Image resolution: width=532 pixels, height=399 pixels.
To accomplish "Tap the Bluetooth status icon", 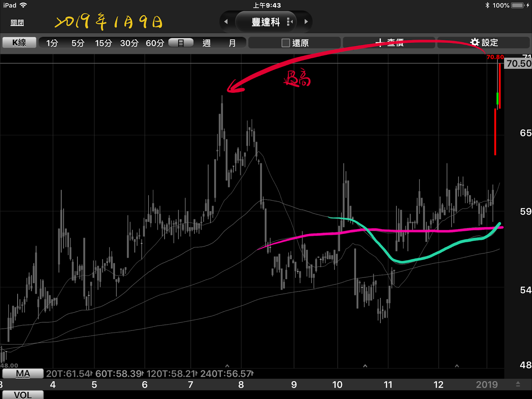I will [487, 5].
